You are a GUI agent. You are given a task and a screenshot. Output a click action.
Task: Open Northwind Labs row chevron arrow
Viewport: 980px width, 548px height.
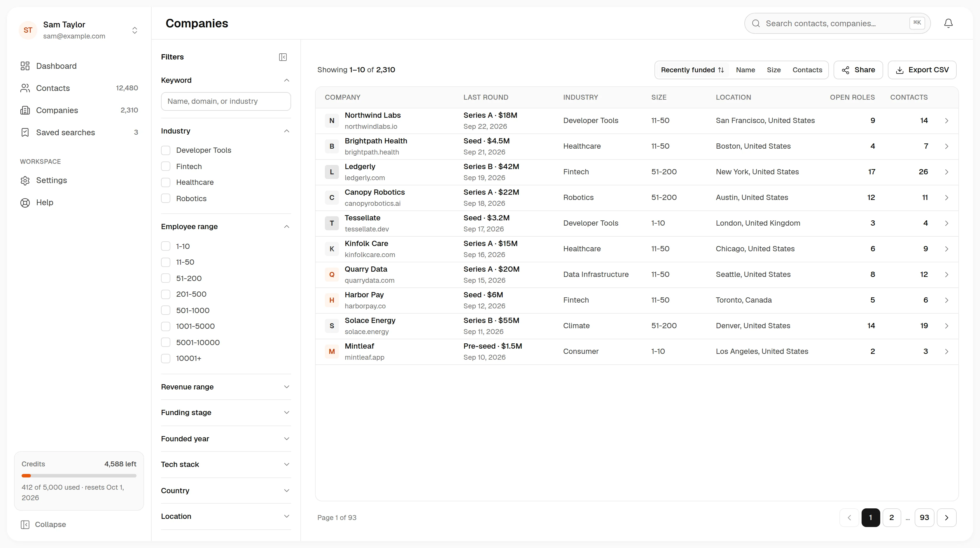[946, 121]
